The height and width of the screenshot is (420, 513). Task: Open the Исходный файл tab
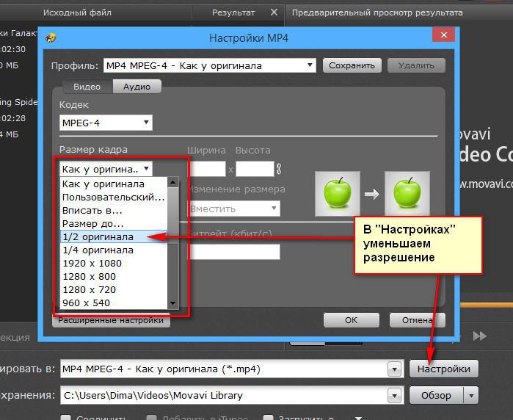pyautogui.click(x=77, y=12)
